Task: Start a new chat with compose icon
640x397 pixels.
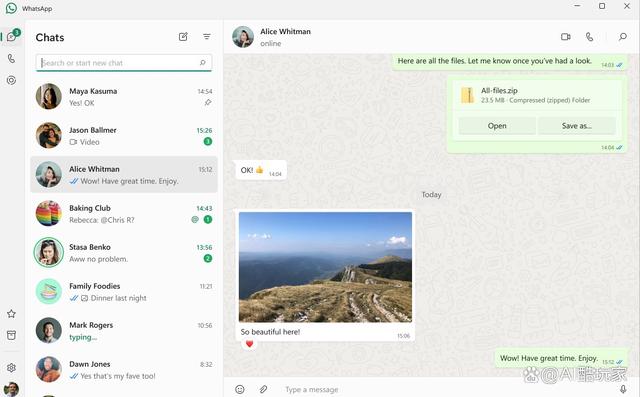Action: [x=183, y=37]
